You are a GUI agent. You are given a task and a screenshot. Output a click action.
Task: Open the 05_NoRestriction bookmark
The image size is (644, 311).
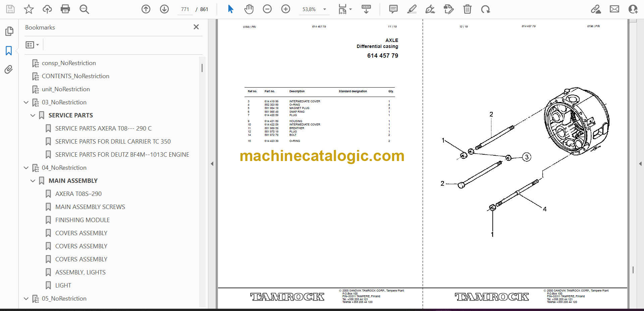(64, 299)
